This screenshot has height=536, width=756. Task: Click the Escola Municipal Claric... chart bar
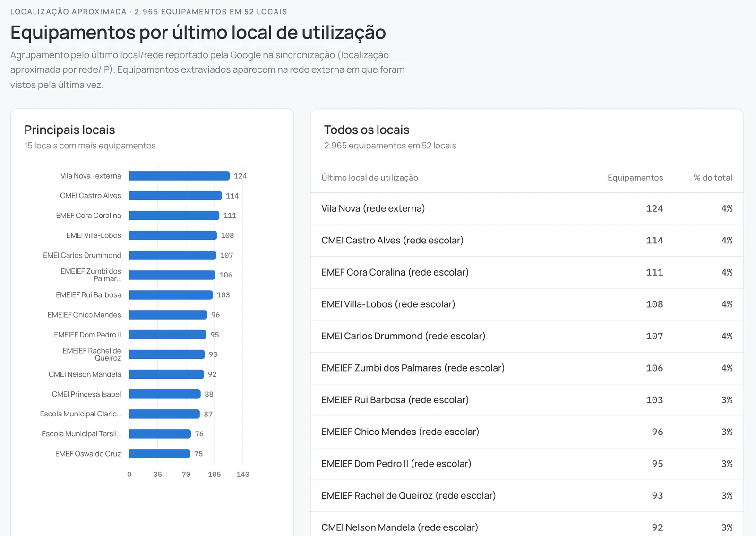pyautogui.click(x=164, y=414)
